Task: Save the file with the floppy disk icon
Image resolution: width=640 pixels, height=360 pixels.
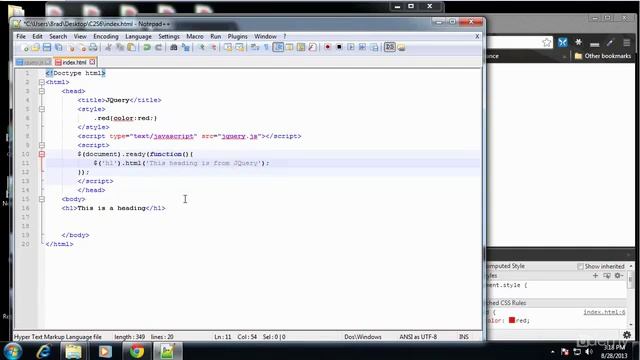Action: (47, 47)
